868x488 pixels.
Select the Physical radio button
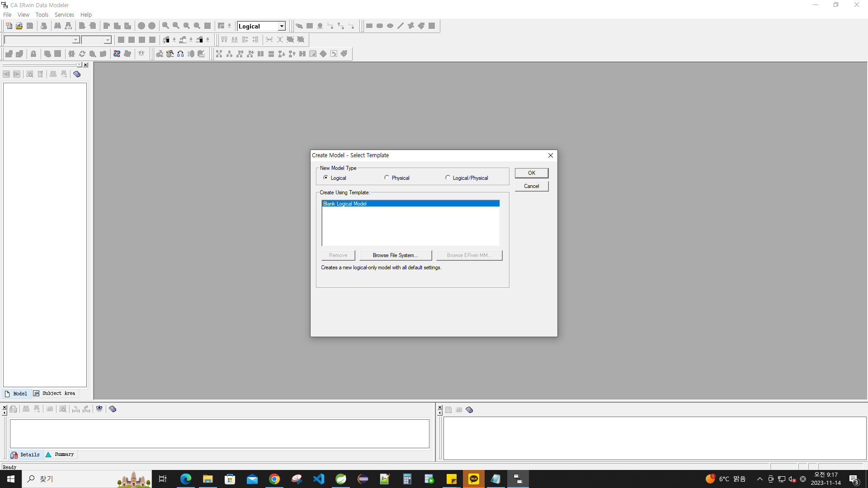tap(387, 178)
